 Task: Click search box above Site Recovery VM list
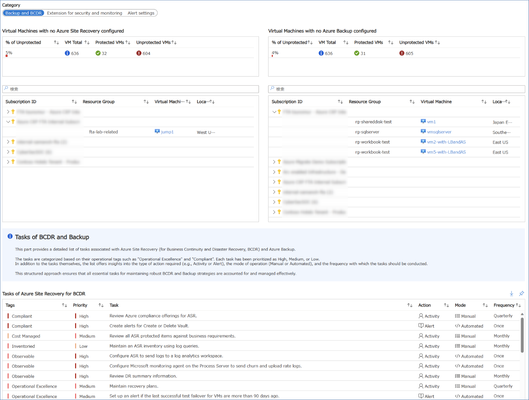pyautogui.click(x=131, y=89)
